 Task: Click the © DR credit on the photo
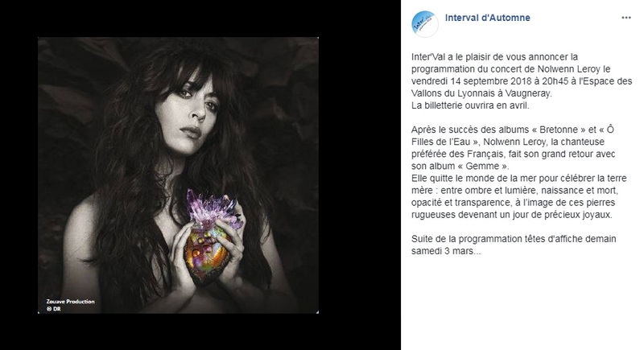(53, 309)
